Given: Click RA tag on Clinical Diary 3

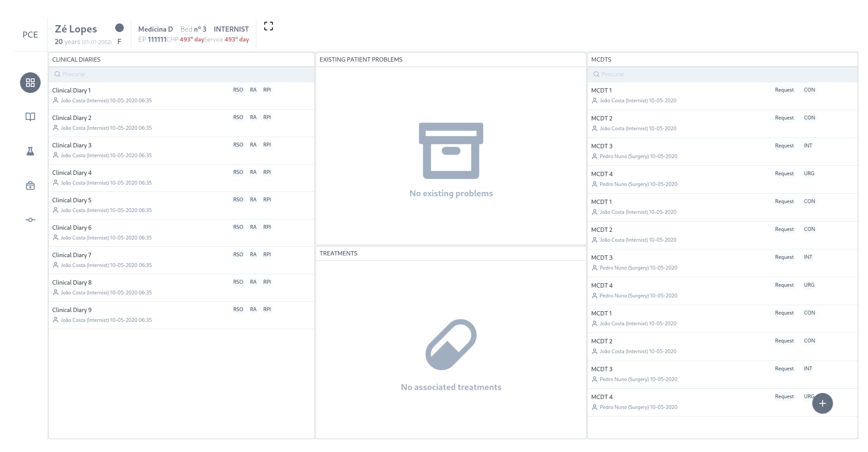Looking at the screenshot, I should click(x=252, y=145).
